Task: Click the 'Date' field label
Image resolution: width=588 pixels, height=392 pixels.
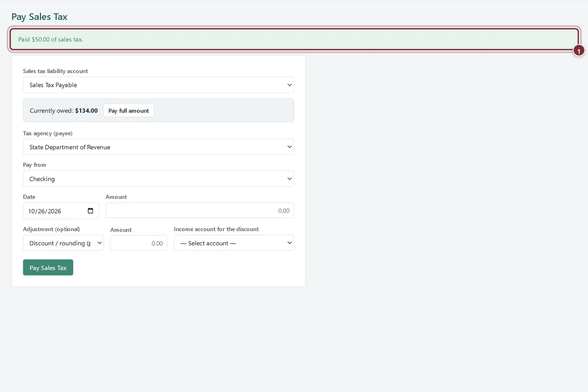Action: 29,197
